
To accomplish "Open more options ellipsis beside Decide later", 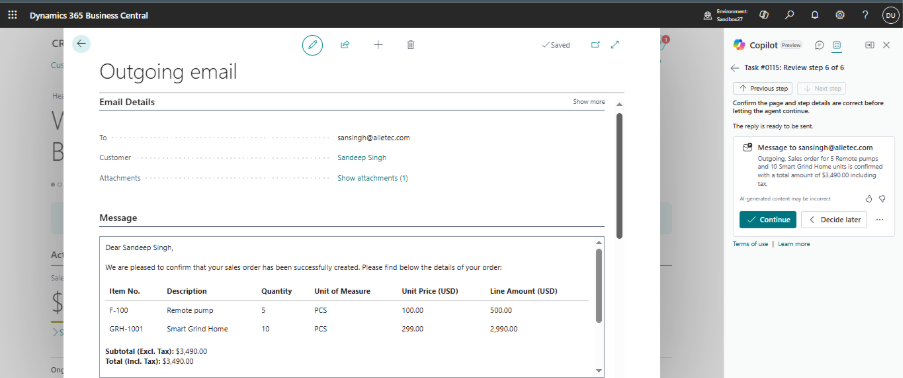I will (x=879, y=220).
